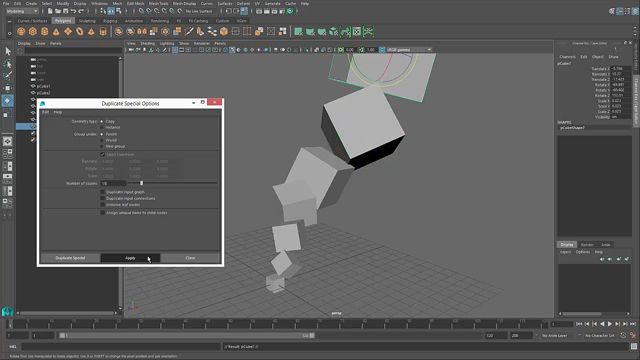Enable Duplicate input connections checkbox
This screenshot has height=360, width=640.
(102, 198)
